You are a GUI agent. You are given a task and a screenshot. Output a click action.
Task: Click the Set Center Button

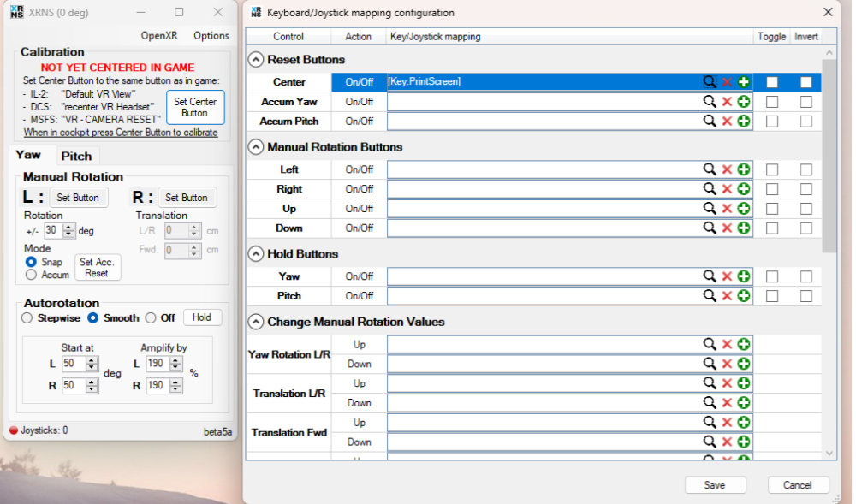click(x=194, y=107)
